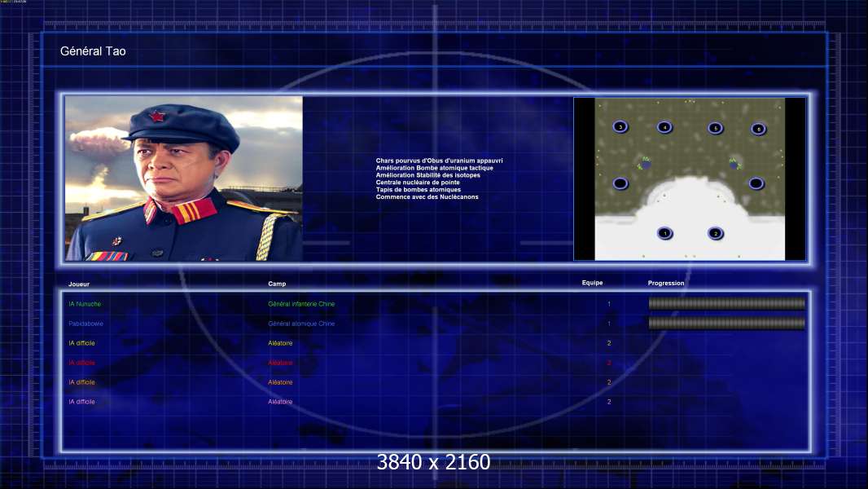This screenshot has width=868, height=489.
Task: Click the Pabidabowie progress bar
Action: coord(727,323)
